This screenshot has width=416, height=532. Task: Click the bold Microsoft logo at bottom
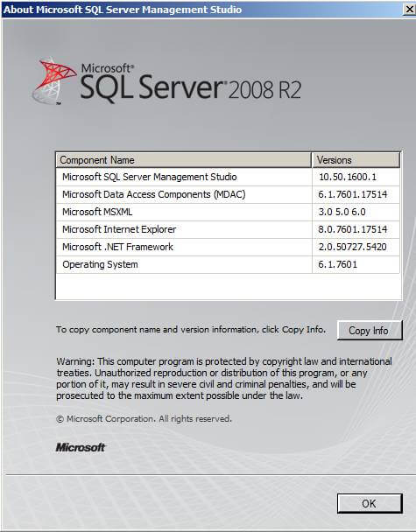tap(81, 447)
